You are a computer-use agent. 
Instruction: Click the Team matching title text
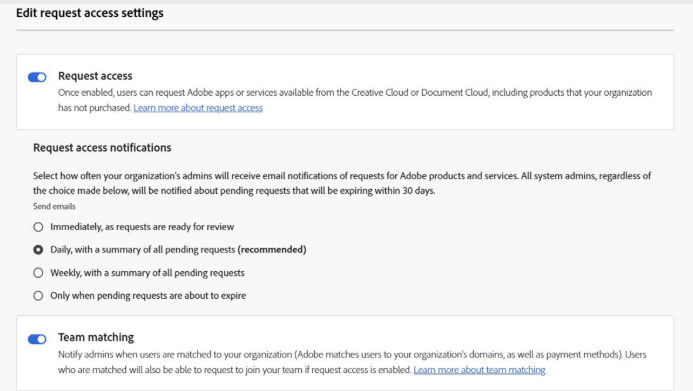[96, 338]
